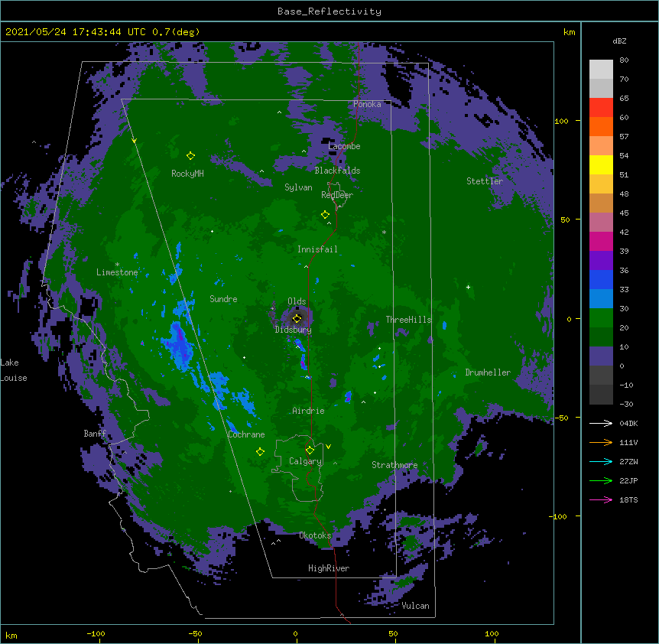This screenshot has height=644, width=659.
Task: Click the Lacombe city label
Action: click(344, 146)
